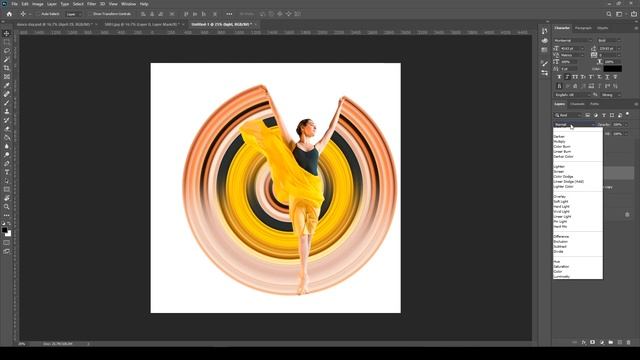Open the Filter menu

pos(91,4)
